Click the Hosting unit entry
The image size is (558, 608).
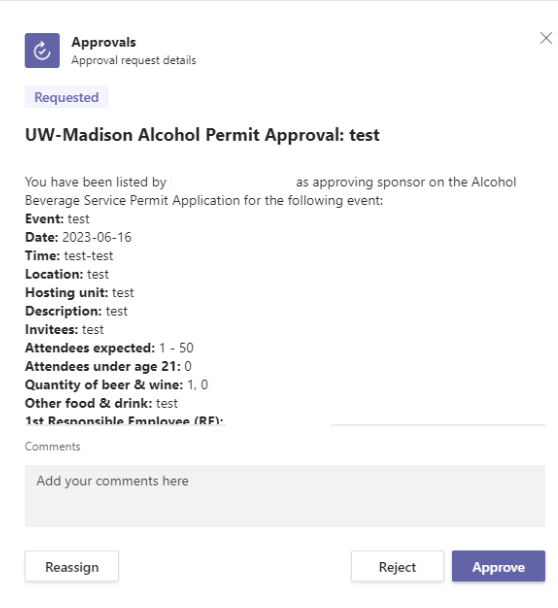pyautogui.click(x=79, y=292)
